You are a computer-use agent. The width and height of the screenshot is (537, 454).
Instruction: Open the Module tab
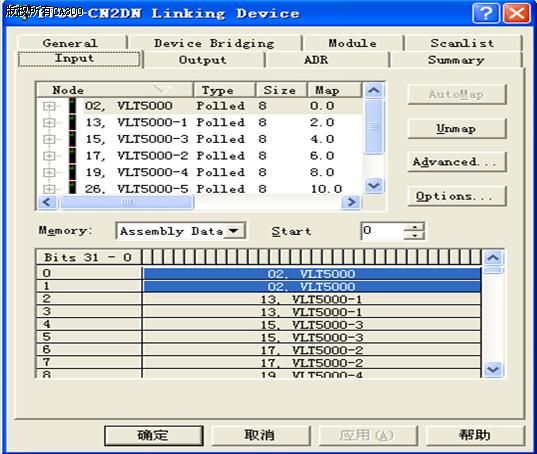tap(352, 43)
